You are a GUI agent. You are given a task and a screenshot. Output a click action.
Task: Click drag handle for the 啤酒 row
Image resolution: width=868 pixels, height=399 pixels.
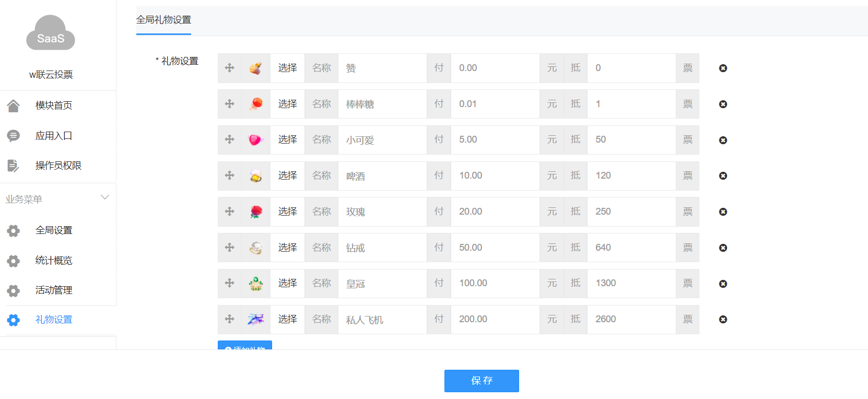pyautogui.click(x=230, y=175)
